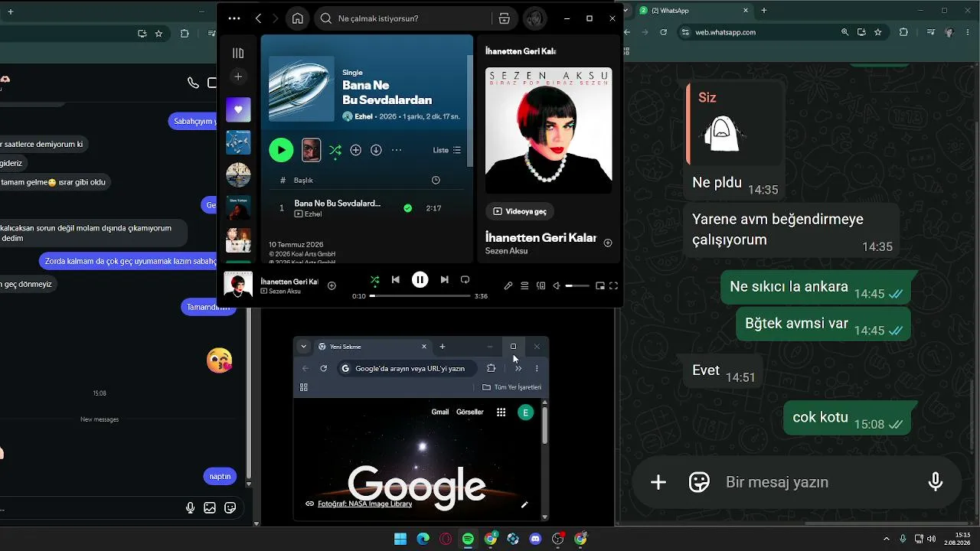Start a voice call in the left chat window
The width and height of the screenshot is (980, 551).
click(193, 83)
